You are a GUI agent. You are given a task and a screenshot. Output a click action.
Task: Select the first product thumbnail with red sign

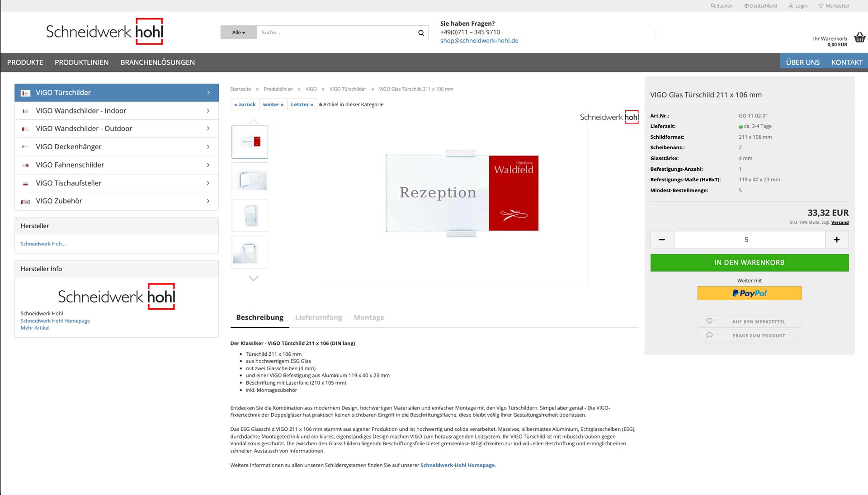250,142
